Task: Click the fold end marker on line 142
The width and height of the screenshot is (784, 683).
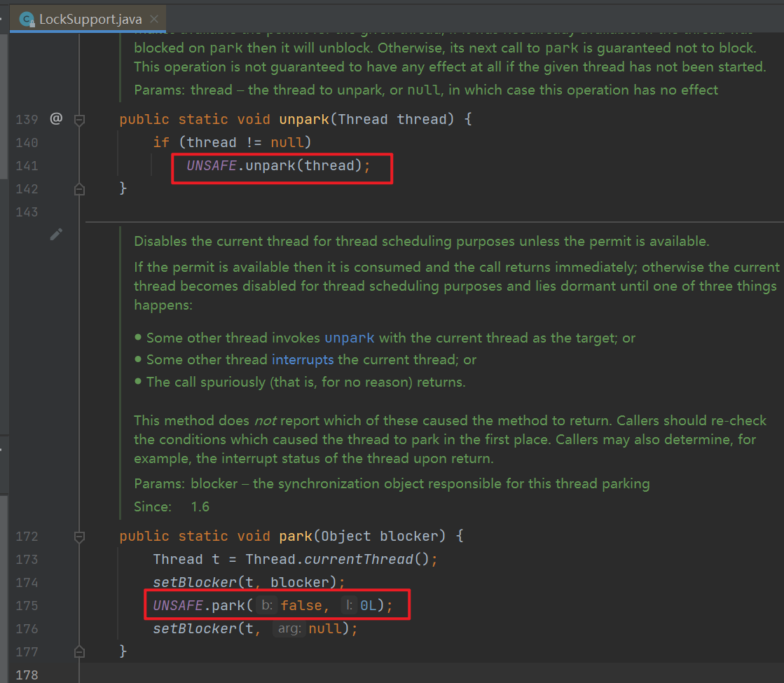Action: [x=79, y=189]
